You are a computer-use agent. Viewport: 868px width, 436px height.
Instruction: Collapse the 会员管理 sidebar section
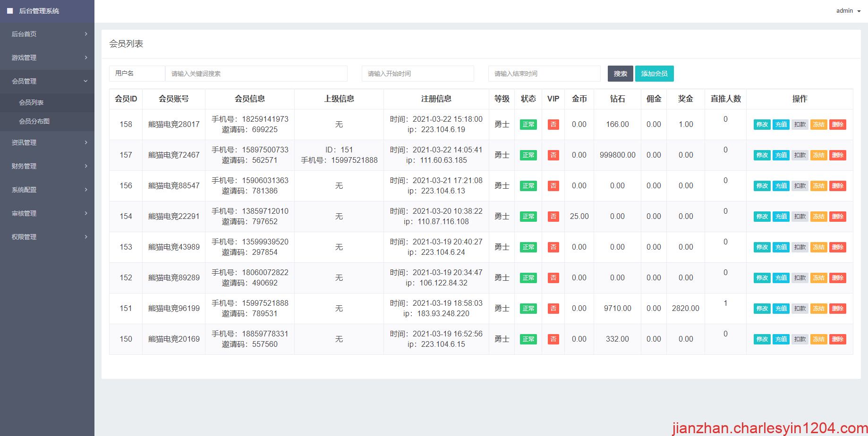[x=47, y=81]
